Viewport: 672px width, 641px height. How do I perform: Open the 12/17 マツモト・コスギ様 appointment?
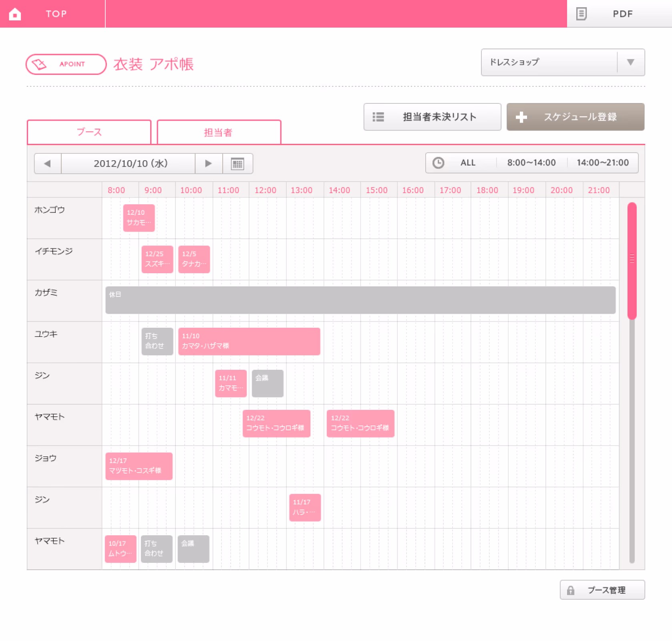point(139,466)
